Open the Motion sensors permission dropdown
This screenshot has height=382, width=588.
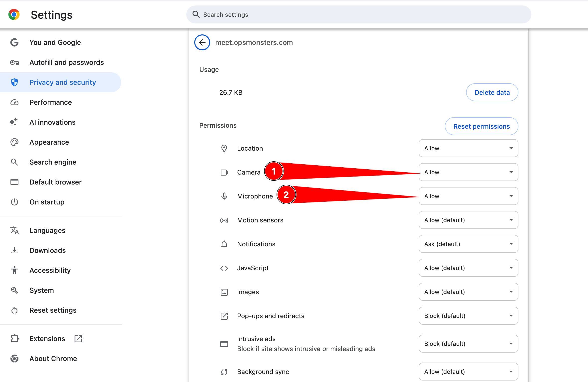pyautogui.click(x=468, y=220)
